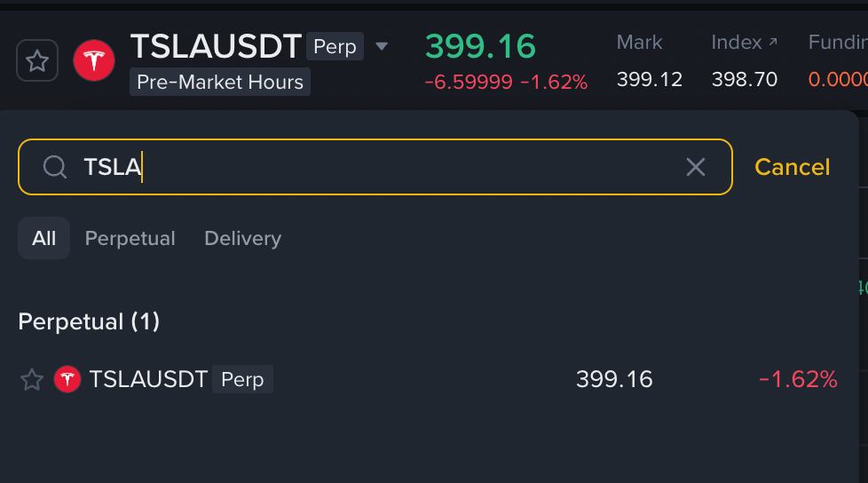The height and width of the screenshot is (483, 868).
Task: Click the header TSLAUSDT symbol title
Action: click(216, 46)
